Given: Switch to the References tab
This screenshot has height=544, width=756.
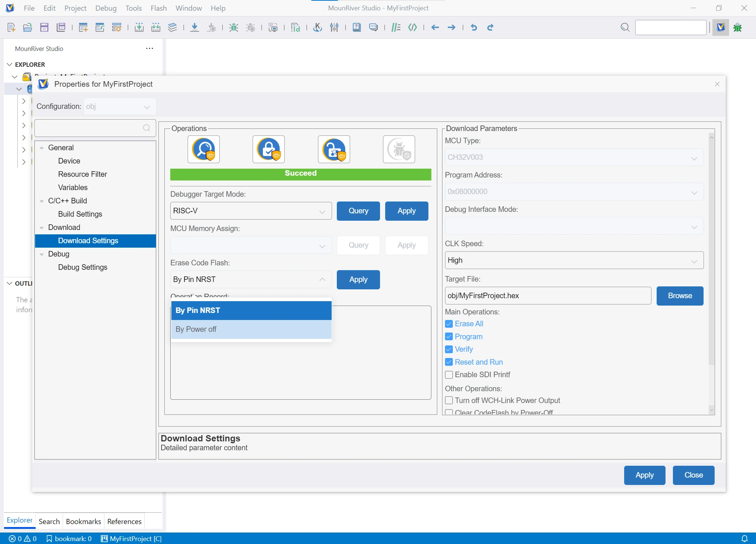Looking at the screenshot, I should pos(124,521).
